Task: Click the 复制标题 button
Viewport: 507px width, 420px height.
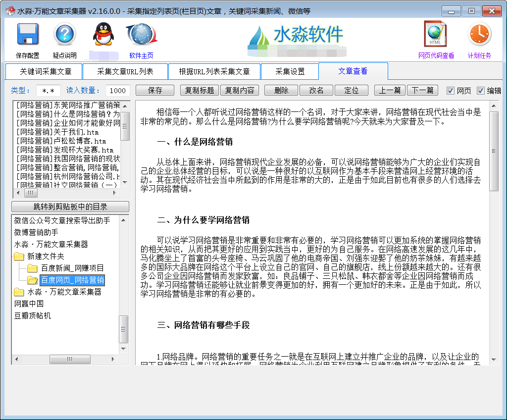Action: point(200,90)
